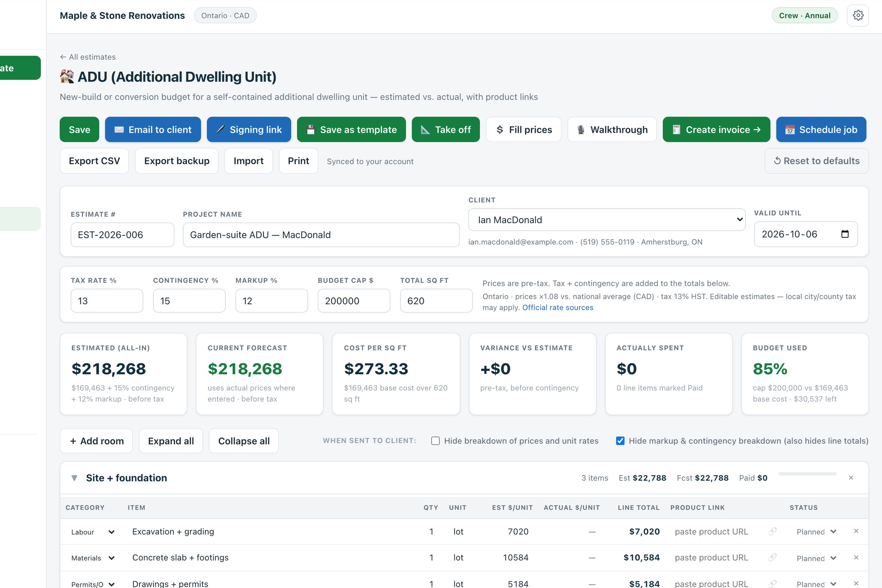Click Create invoice
This screenshot has height=588, width=882.
point(716,129)
